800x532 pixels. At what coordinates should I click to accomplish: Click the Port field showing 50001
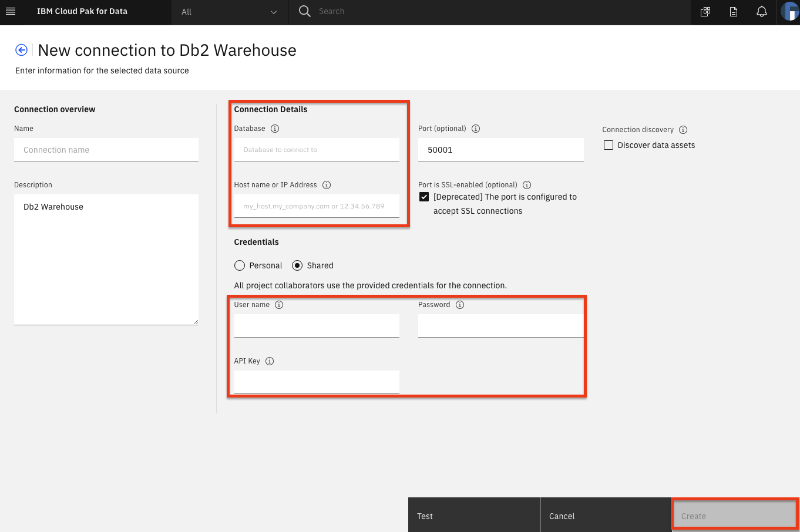pyautogui.click(x=501, y=150)
